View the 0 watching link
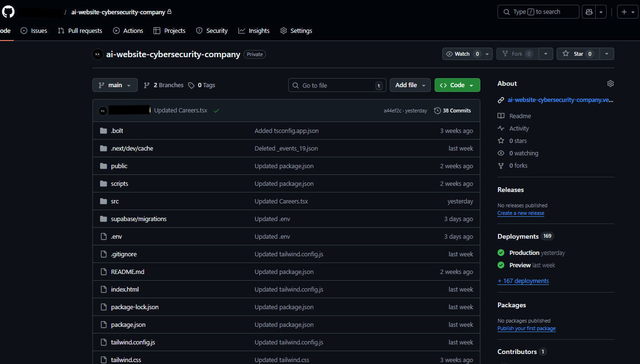640x364 pixels. point(524,153)
